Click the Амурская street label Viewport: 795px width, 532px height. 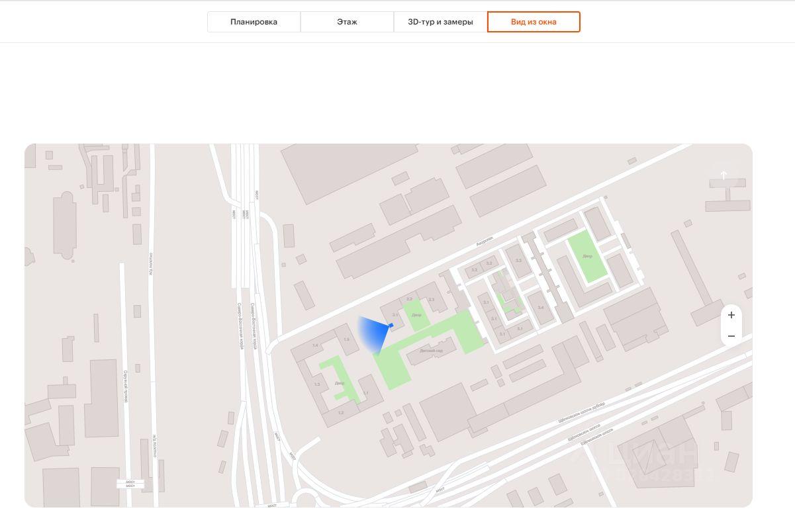click(x=485, y=243)
